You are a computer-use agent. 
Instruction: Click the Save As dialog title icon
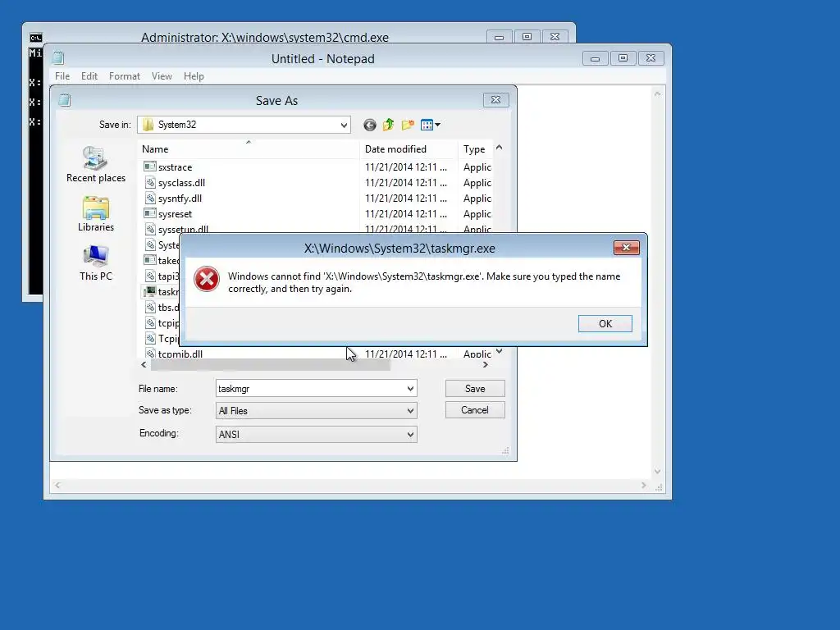point(65,99)
